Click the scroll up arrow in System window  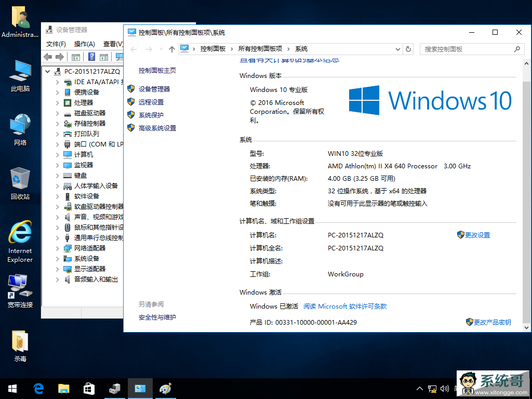527,63
